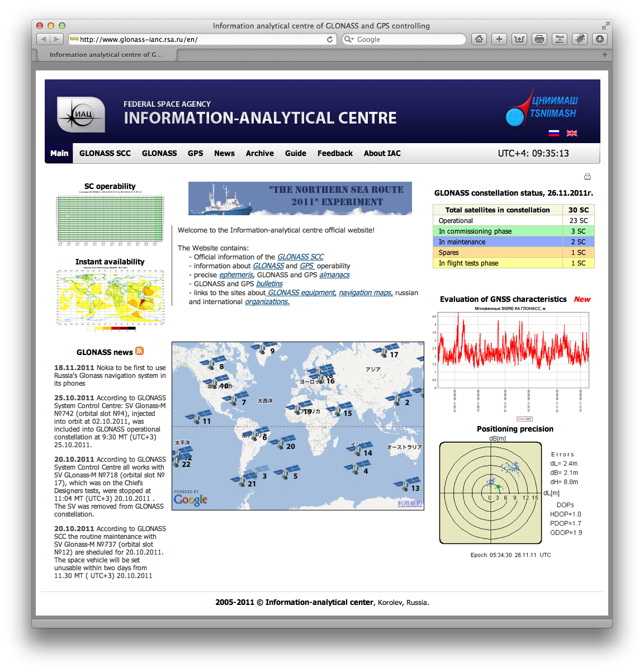Open the 18.11.2011 Nokia news item

(x=110, y=376)
